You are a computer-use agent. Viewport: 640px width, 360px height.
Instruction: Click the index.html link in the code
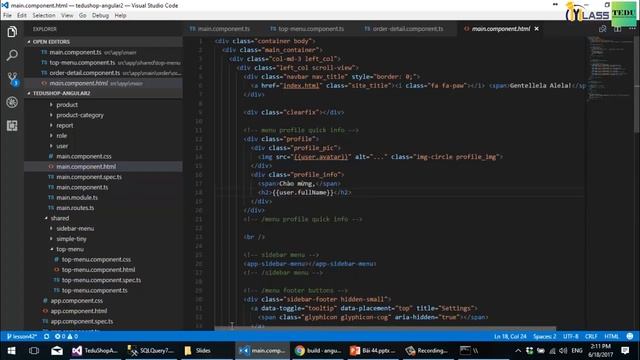click(301, 86)
